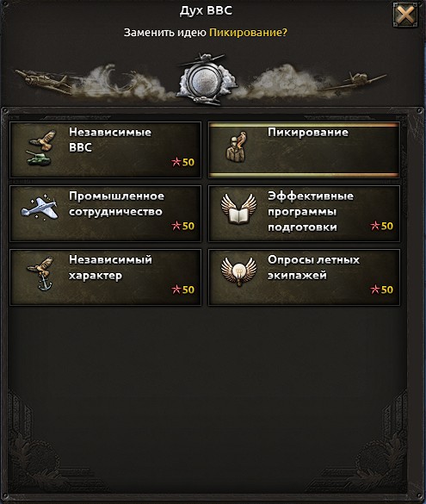
Task: Close the Дух ВВС window
Action: [x=405, y=15]
